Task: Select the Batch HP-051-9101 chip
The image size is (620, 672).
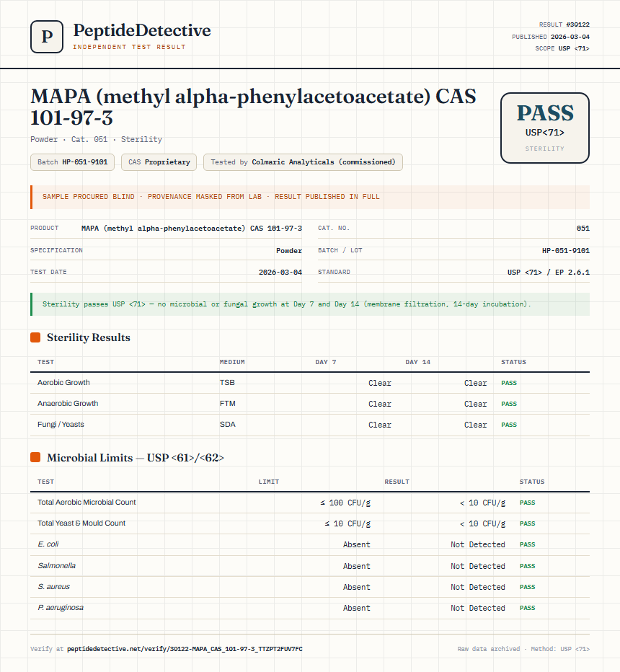Action: tap(72, 162)
